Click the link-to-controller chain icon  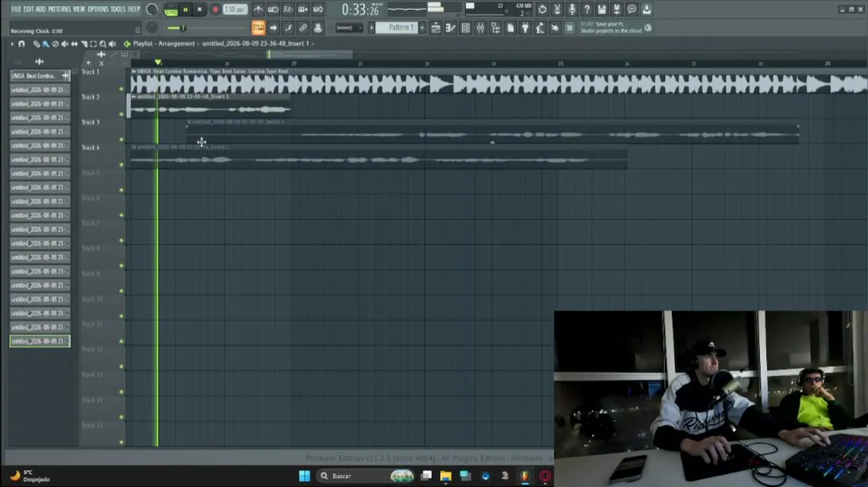[303, 28]
